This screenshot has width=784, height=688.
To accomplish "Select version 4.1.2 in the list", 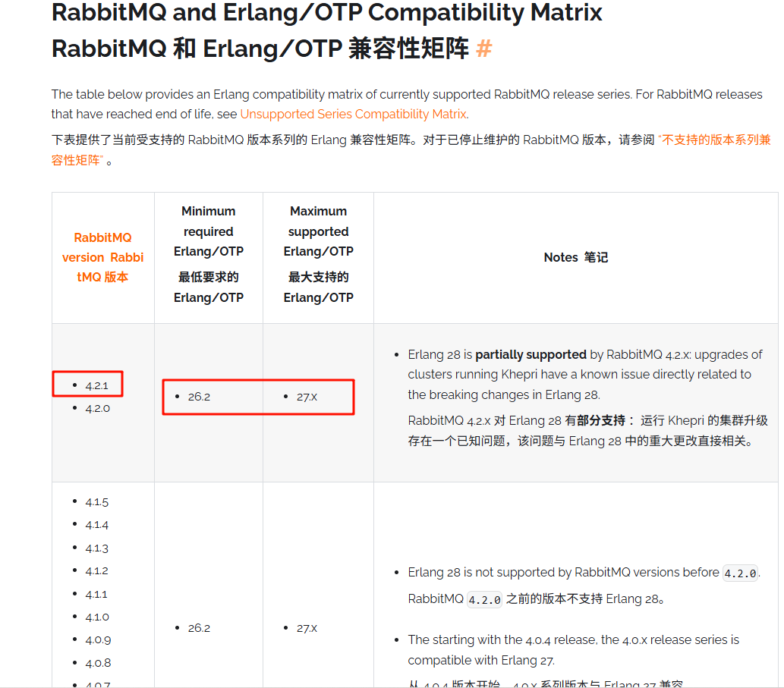I will [x=96, y=571].
